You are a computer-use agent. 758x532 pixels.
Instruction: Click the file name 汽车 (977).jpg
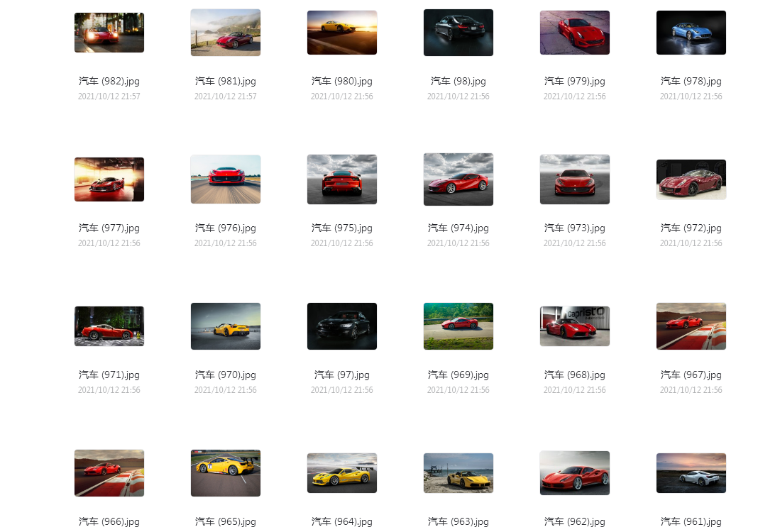pyautogui.click(x=109, y=228)
